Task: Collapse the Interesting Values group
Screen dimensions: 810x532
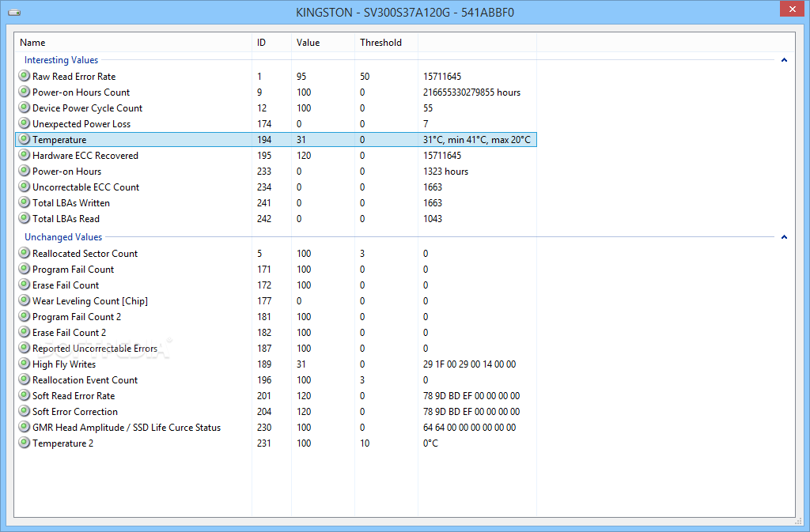Action: pos(784,60)
